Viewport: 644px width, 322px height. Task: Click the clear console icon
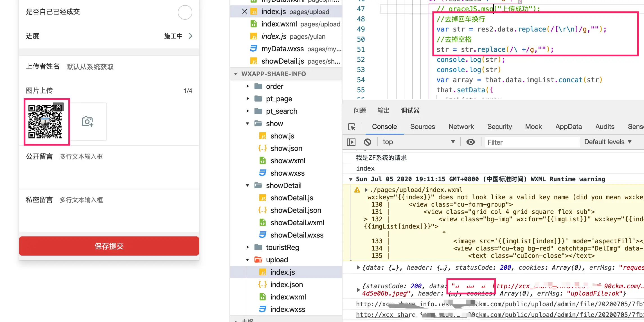point(367,142)
